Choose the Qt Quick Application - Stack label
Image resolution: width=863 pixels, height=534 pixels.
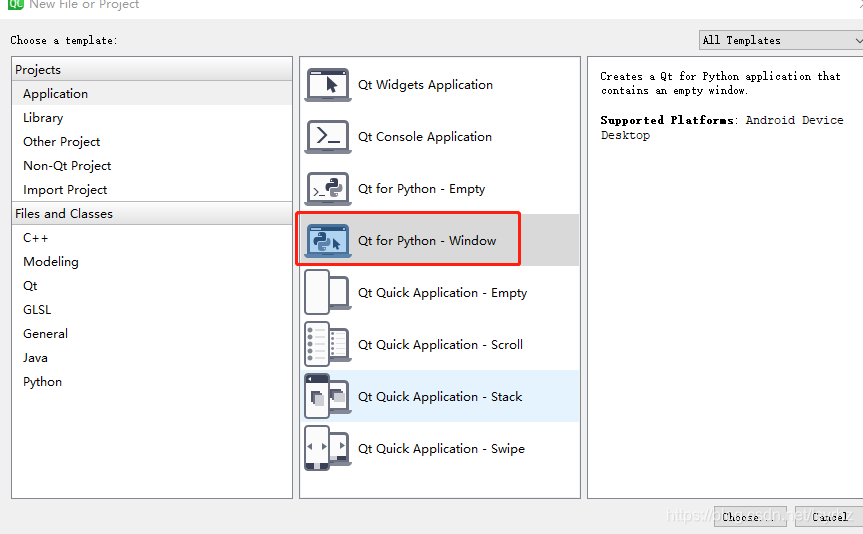click(x=440, y=397)
